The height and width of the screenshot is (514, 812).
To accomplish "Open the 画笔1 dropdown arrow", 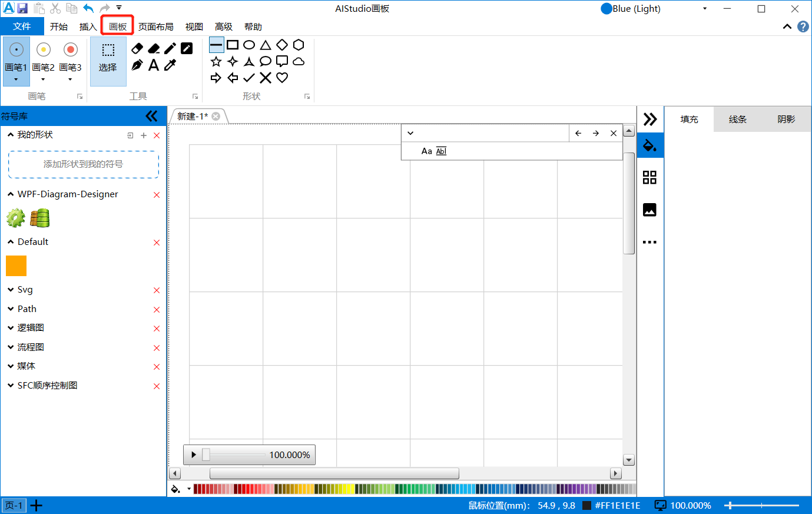I will tap(16, 79).
